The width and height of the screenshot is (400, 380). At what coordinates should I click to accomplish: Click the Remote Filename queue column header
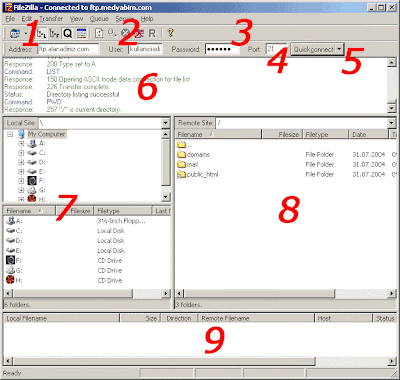click(x=256, y=318)
